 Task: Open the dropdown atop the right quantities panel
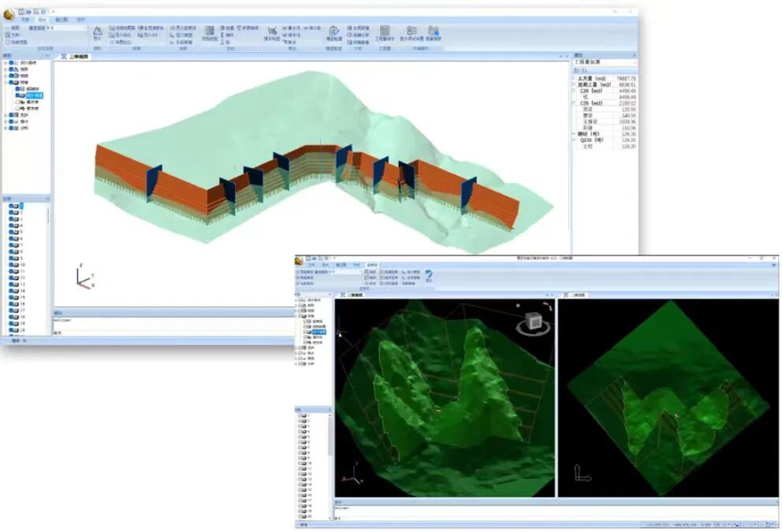(604, 63)
